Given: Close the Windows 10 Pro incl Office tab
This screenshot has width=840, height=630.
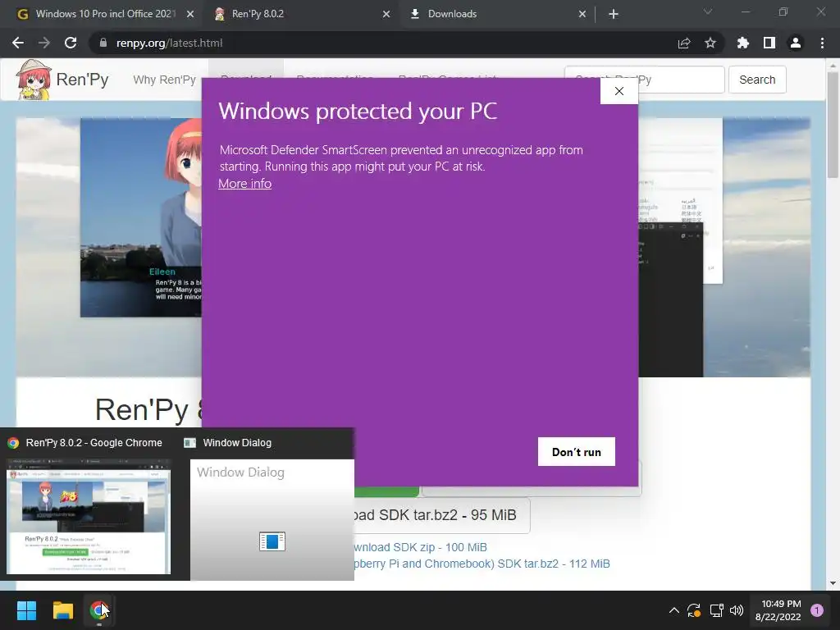Looking at the screenshot, I should (x=190, y=14).
